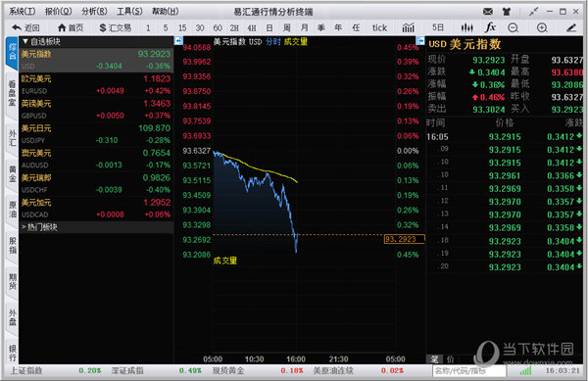Zoom in the chart with plus magnifier
This screenshot has height=381, width=588.
(542, 27)
